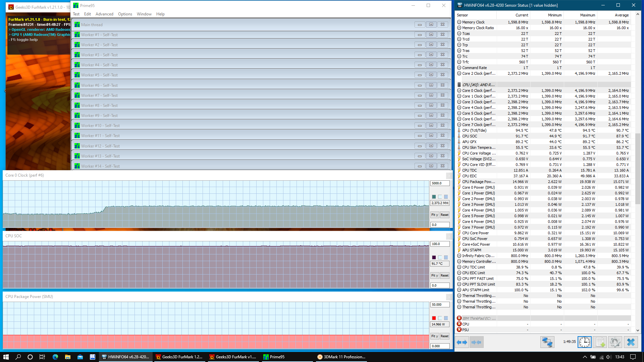
Task: Click the log file start icon
Action: pos(600,342)
